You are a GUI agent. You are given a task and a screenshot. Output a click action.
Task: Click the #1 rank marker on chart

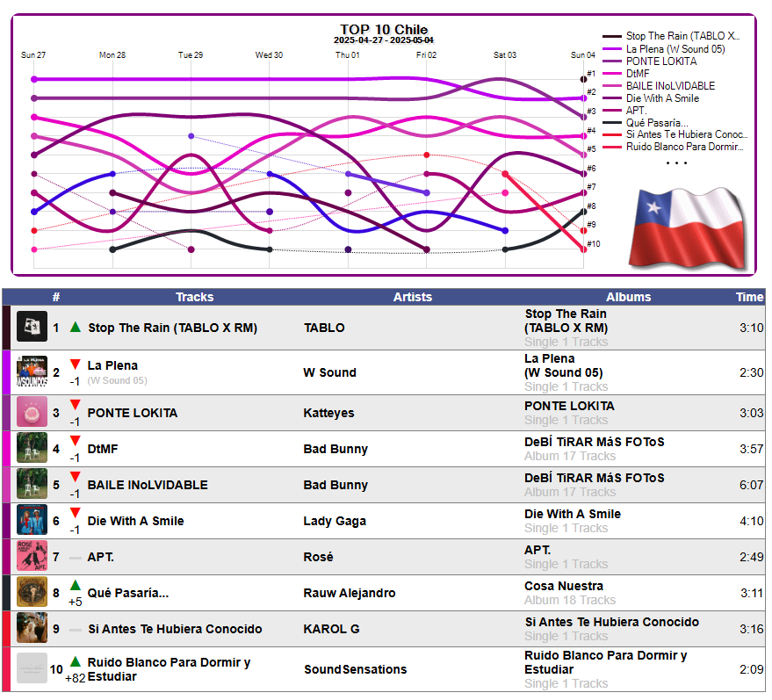(x=583, y=79)
